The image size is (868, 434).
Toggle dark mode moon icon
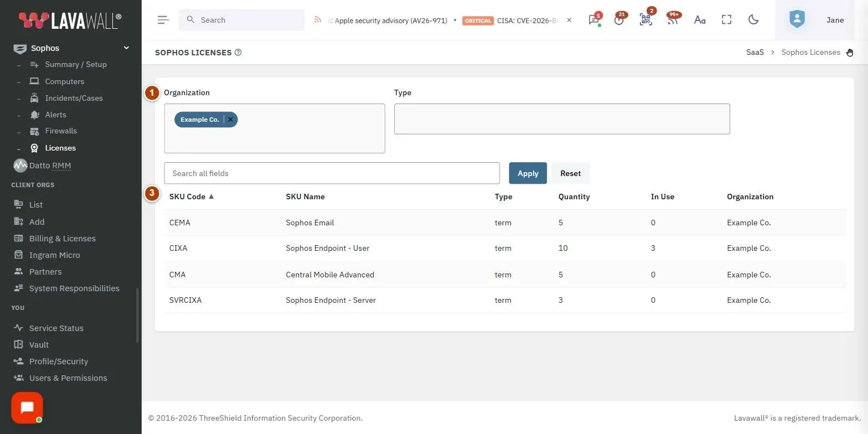pyautogui.click(x=753, y=20)
